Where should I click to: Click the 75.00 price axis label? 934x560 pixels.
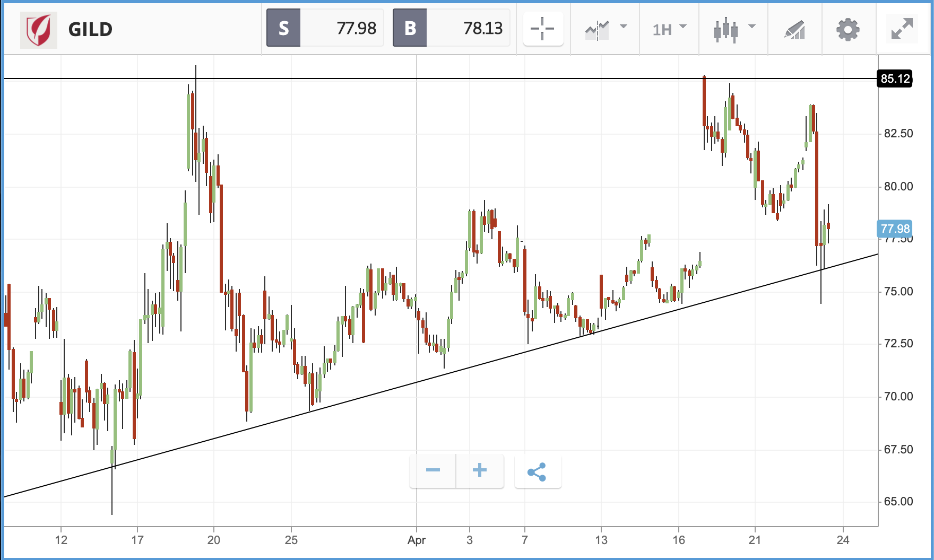coord(898,292)
